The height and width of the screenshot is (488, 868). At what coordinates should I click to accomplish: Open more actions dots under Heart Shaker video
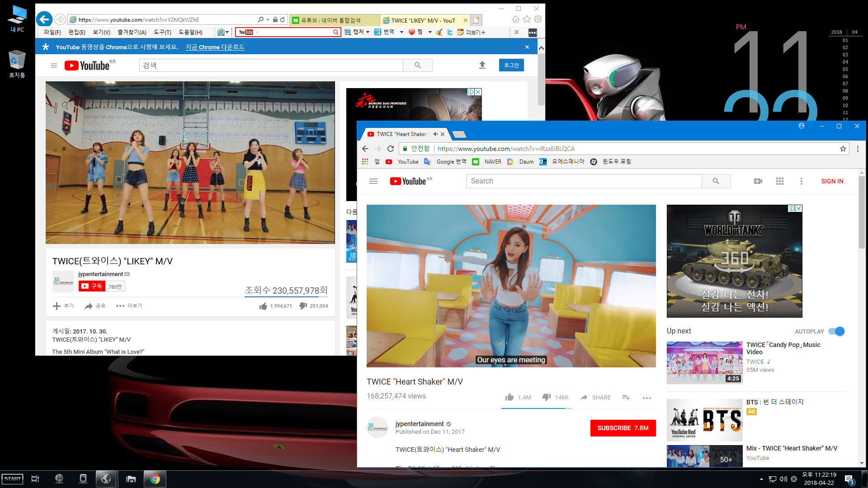pos(647,398)
